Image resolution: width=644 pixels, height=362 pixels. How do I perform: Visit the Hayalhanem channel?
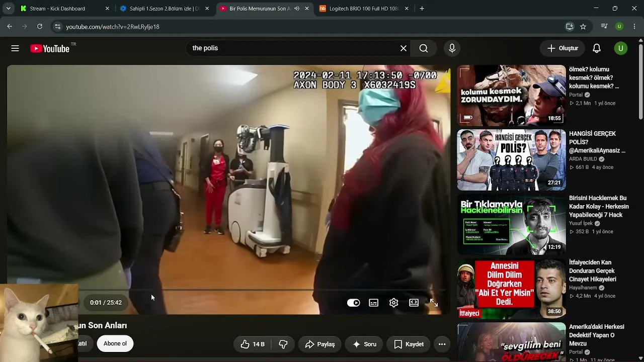583,288
